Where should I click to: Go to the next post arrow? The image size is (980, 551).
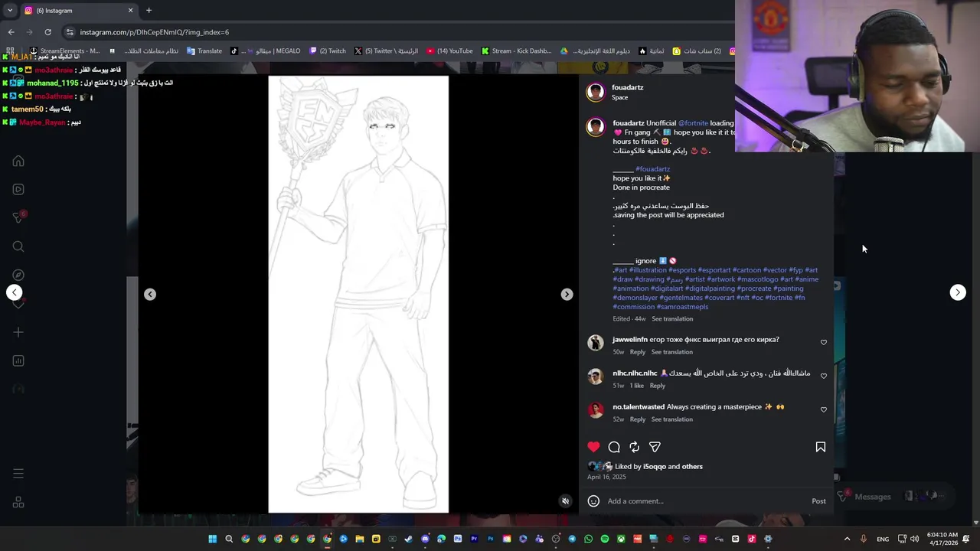click(x=958, y=292)
